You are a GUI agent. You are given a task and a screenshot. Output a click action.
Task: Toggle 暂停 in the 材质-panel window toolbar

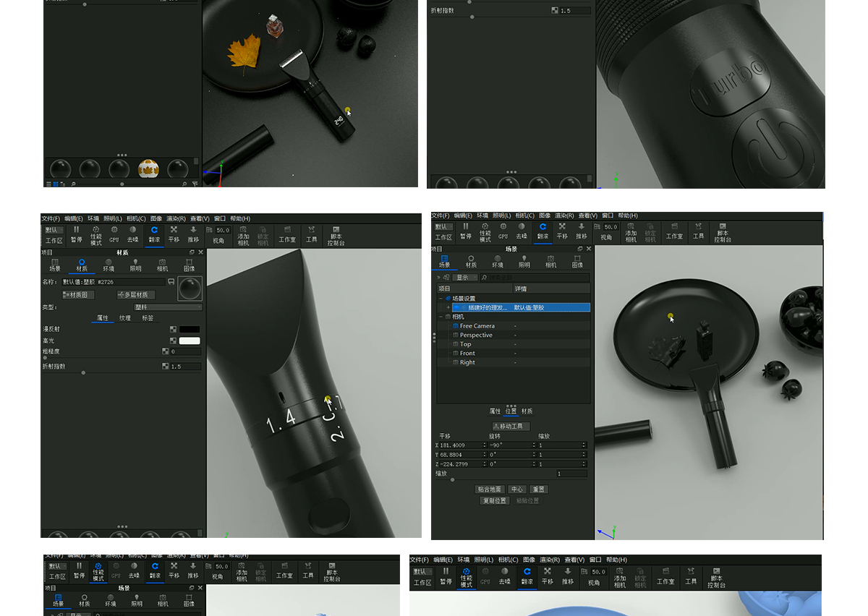point(77,234)
